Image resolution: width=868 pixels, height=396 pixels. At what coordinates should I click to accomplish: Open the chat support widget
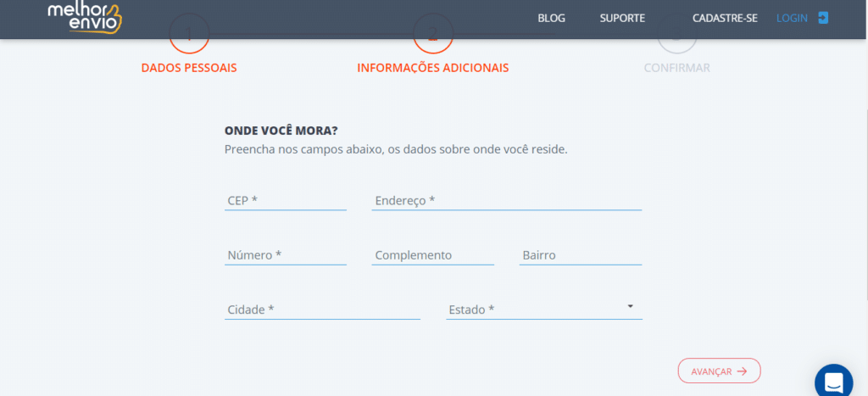tap(834, 382)
